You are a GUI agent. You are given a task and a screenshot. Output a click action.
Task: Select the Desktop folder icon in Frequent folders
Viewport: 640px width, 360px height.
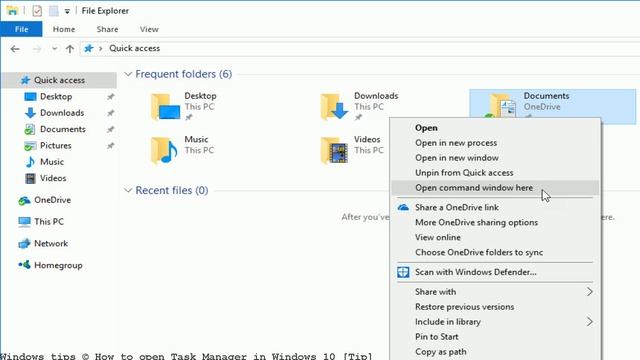tap(165, 107)
